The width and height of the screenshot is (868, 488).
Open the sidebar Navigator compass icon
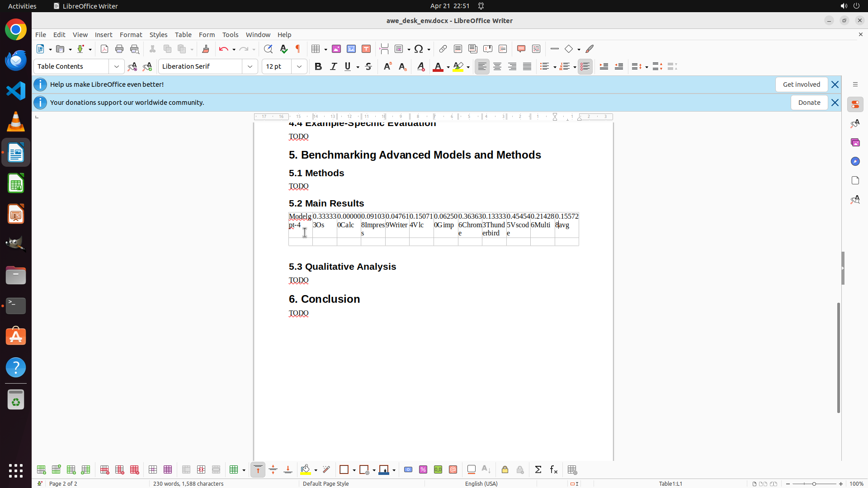click(x=855, y=161)
